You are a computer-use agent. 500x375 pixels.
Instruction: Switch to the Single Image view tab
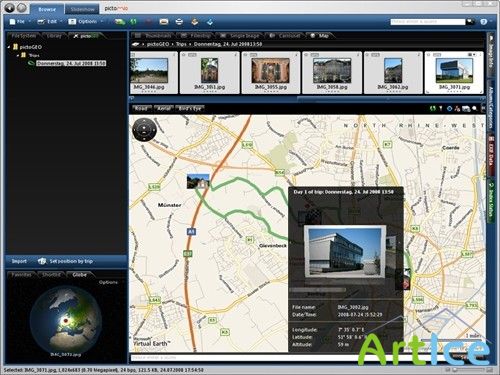coord(240,36)
